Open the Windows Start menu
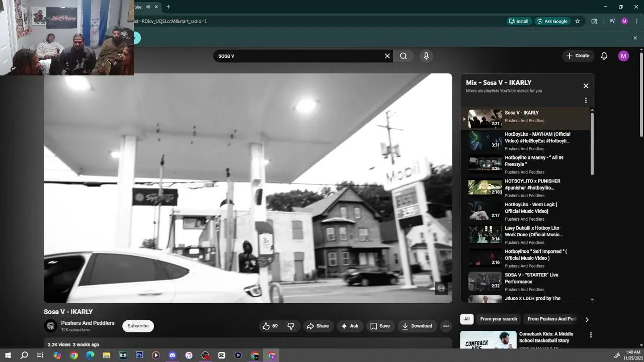 pyautogui.click(x=8, y=355)
